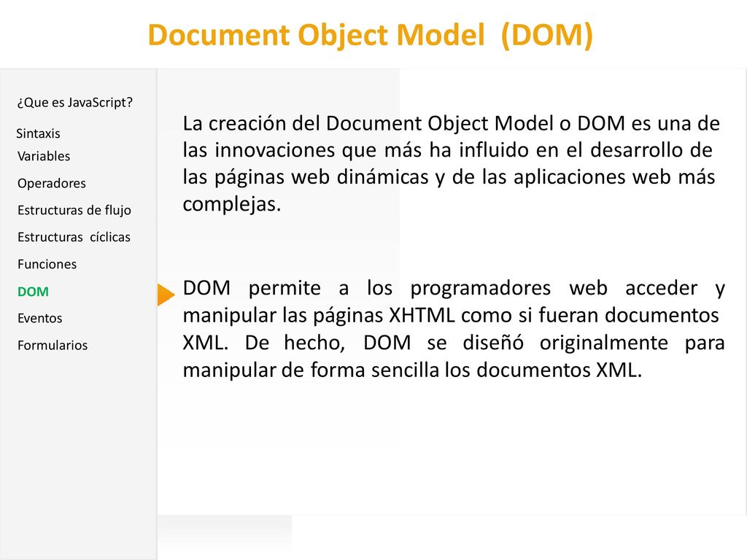
Task: Go to the Sintaxis section
Action: (38, 133)
